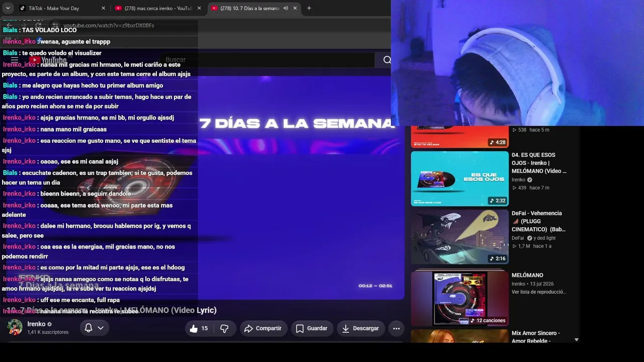Play the DeFai Vehemencia video thumbnail
644x362 pixels.
coord(459,236)
